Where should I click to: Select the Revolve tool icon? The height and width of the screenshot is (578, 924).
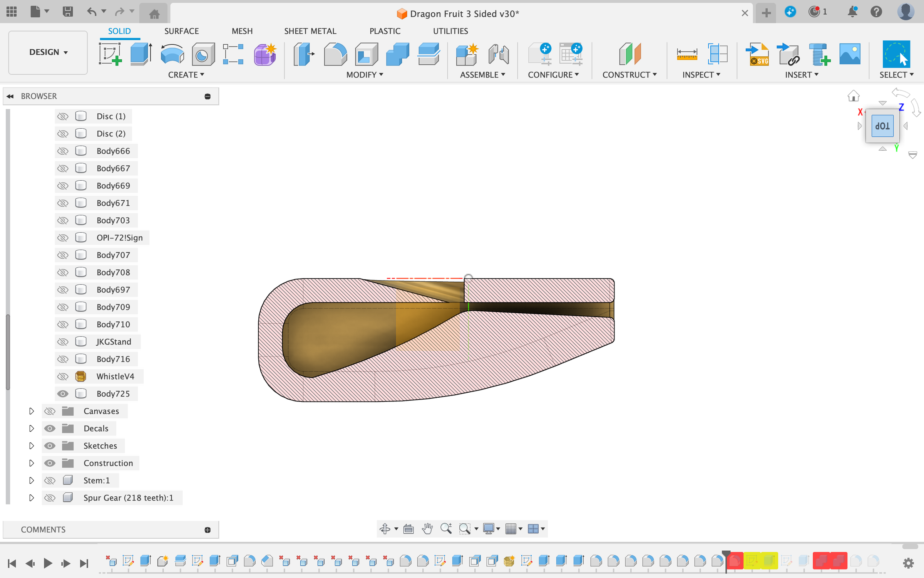172,54
